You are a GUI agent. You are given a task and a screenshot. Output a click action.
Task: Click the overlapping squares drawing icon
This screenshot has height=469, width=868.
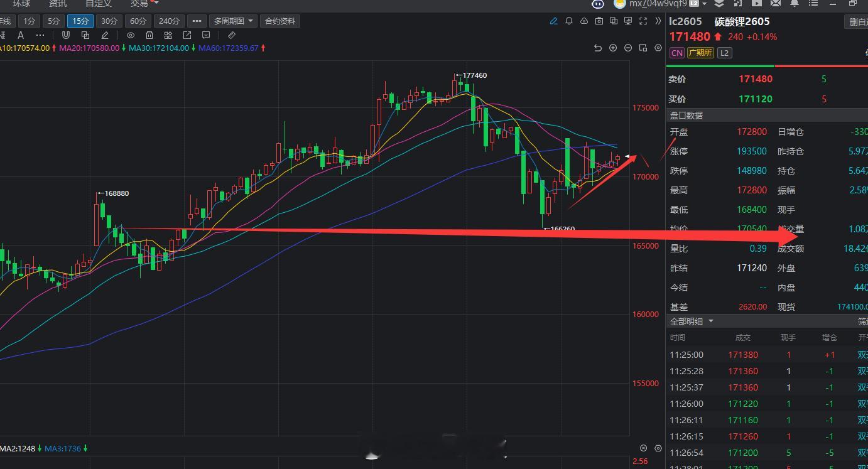[x=85, y=35]
